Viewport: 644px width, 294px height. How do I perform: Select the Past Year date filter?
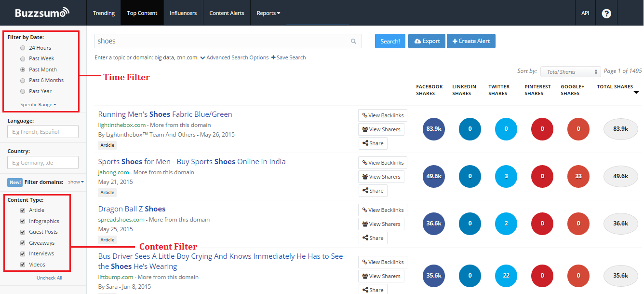coord(23,91)
